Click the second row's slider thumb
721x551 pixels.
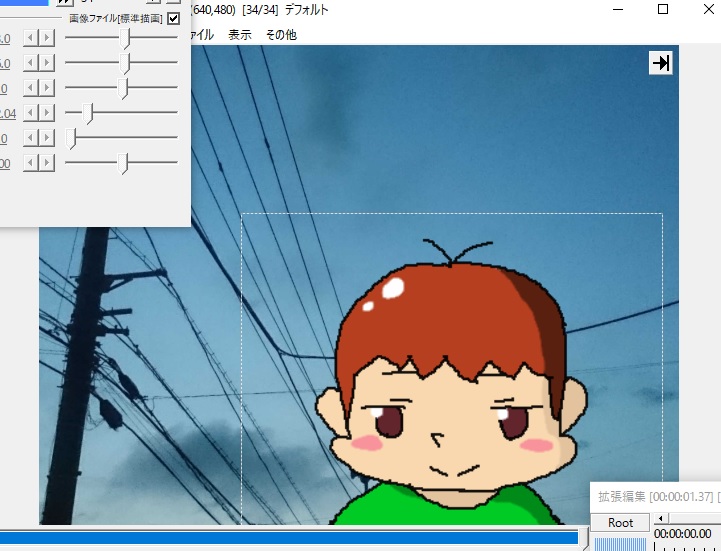point(125,63)
